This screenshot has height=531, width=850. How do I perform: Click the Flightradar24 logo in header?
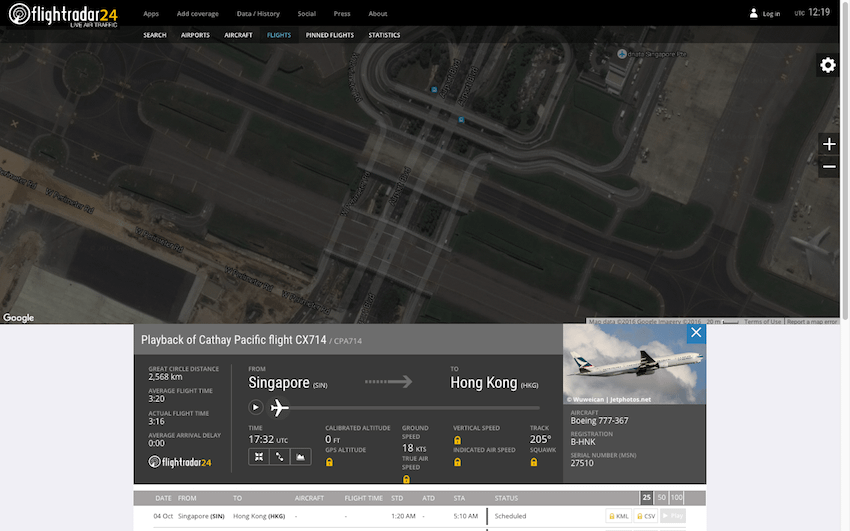63,15
